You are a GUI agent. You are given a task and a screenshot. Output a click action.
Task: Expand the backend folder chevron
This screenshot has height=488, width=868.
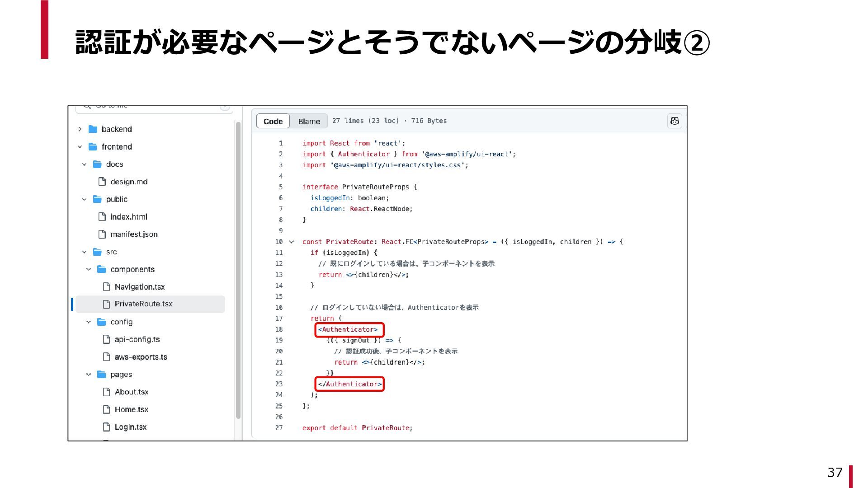[80, 129]
